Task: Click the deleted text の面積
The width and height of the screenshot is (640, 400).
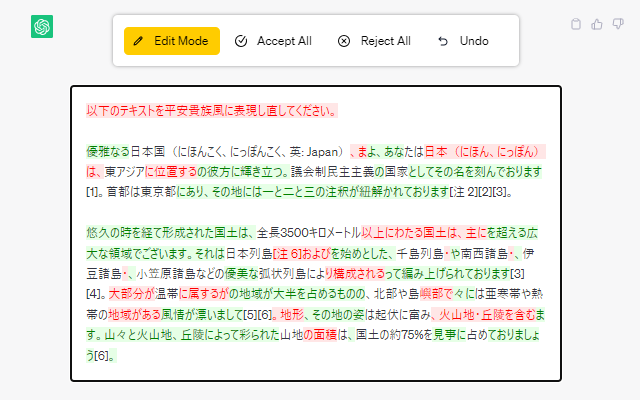Action: click(x=320, y=335)
